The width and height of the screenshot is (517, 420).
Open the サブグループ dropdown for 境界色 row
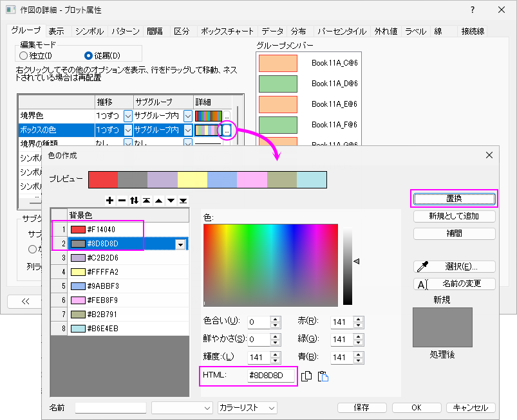coord(188,116)
